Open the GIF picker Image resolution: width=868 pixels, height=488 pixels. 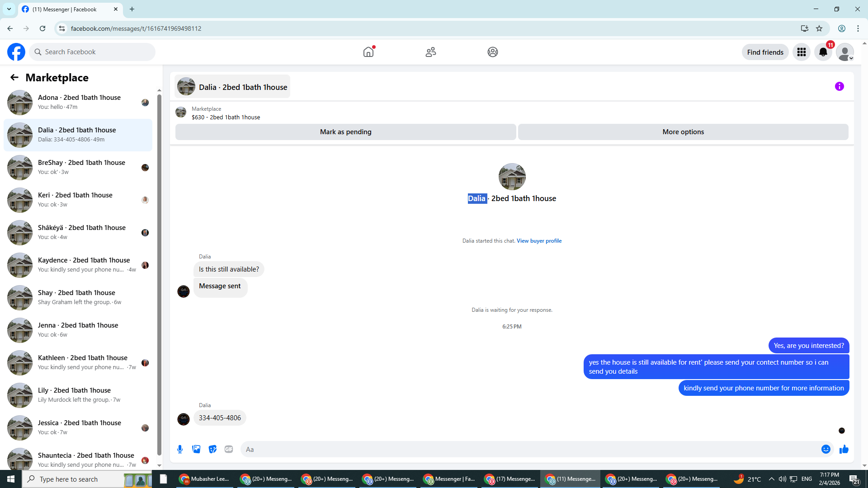[229, 449]
